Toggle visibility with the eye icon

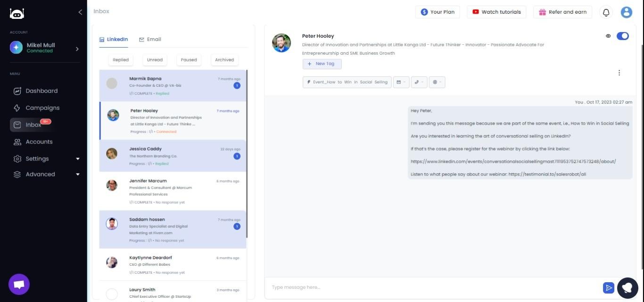[x=608, y=36]
